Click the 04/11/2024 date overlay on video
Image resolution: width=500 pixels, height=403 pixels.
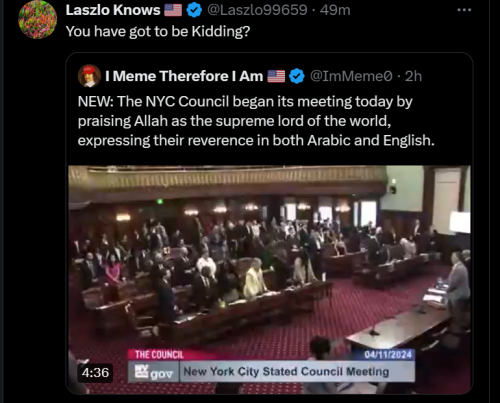(x=388, y=354)
